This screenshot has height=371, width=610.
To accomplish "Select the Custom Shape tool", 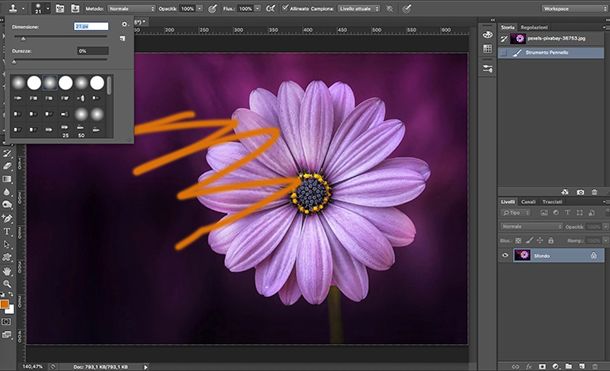I will [7, 257].
